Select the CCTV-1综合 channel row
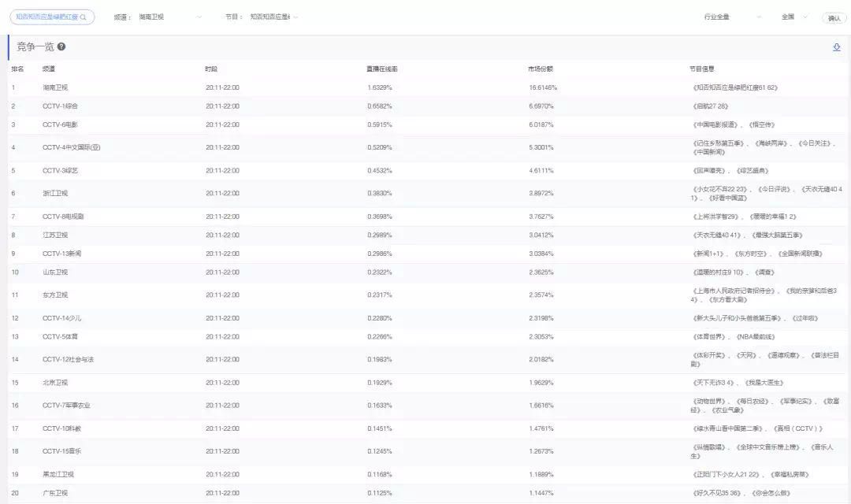This screenshot has height=504, width=851. [60, 106]
